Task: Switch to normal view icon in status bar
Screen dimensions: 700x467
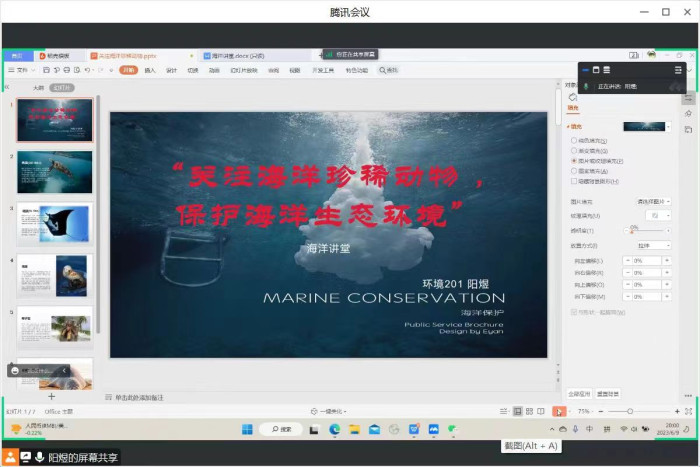Action: (517, 411)
